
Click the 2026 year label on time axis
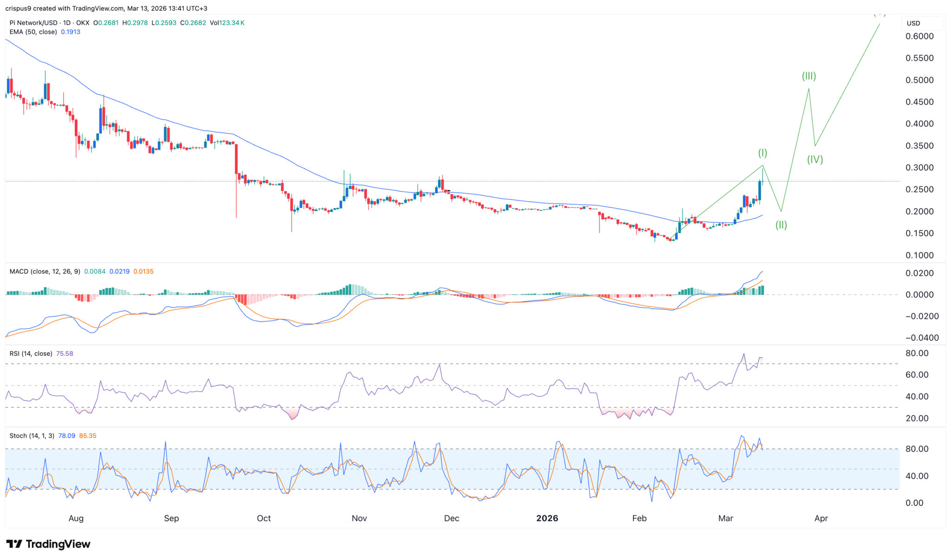[x=547, y=518]
